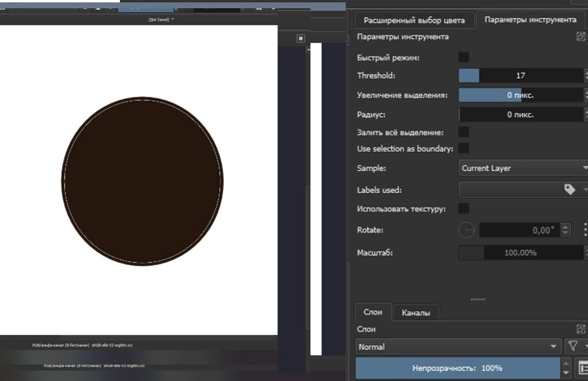Check Use selection as boundary
Image resolution: width=588 pixels, height=381 pixels.
[463, 148]
